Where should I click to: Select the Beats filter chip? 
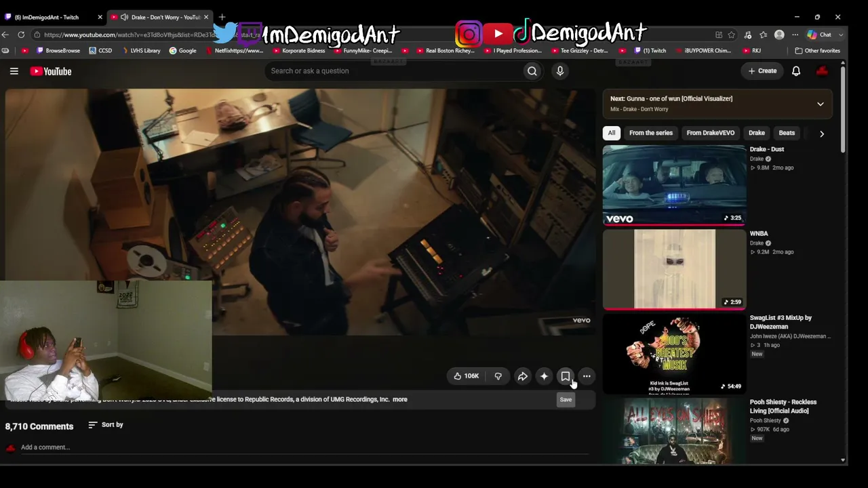click(x=787, y=133)
